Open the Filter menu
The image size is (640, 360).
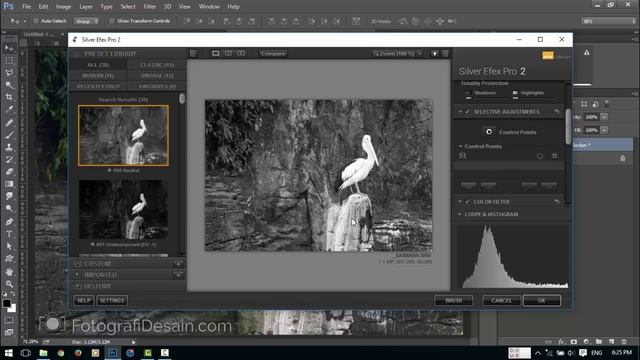149,7
